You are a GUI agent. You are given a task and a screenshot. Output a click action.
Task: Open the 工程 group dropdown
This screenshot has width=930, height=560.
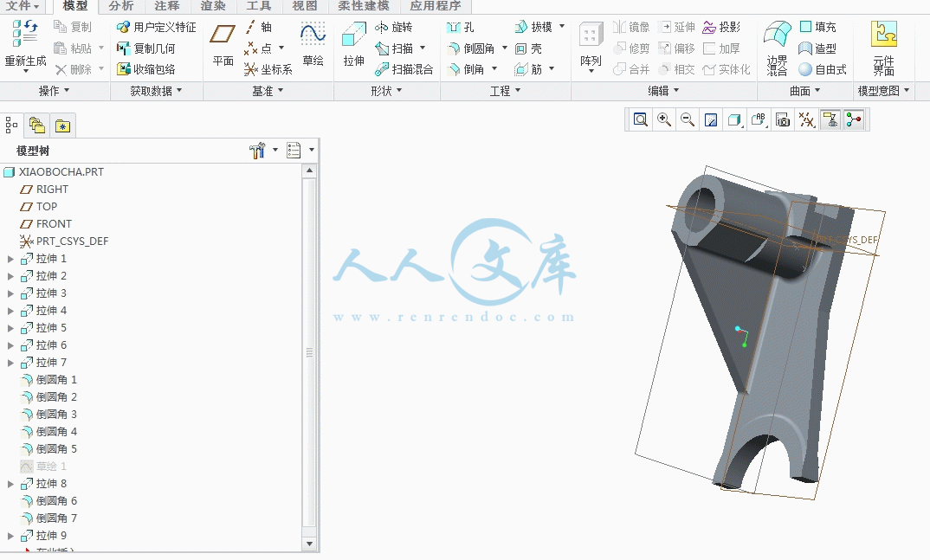pos(505,91)
